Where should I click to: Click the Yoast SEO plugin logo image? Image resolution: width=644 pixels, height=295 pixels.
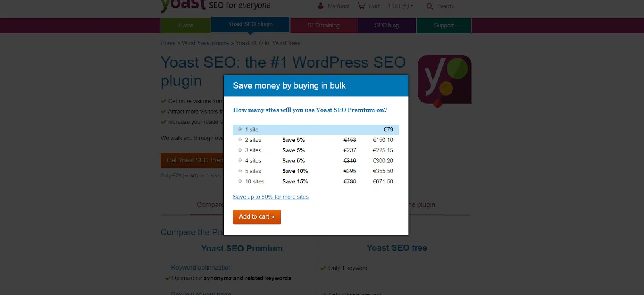tap(444, 80)
